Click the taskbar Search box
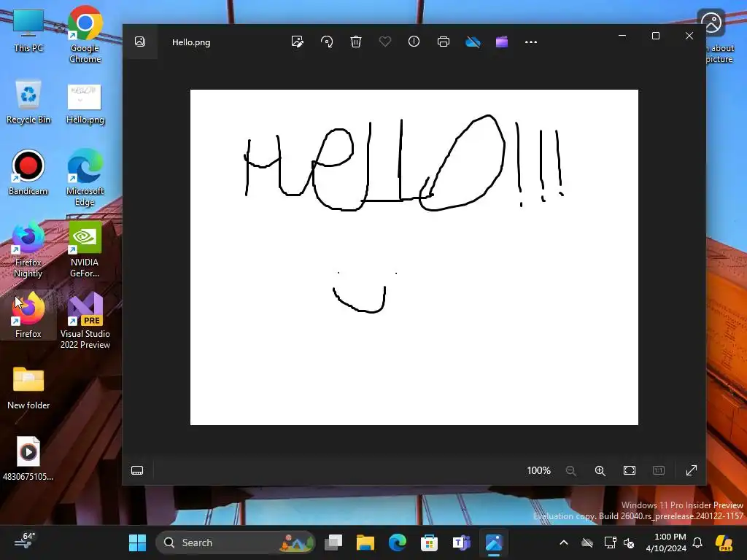The height and width of the screenshot is (560, 747). click(x=236, y=542)
